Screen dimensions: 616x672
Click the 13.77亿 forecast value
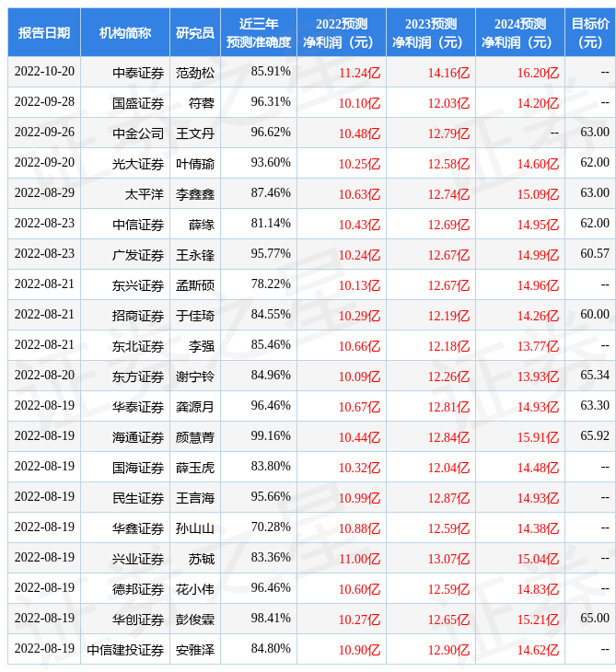[538, 346]
